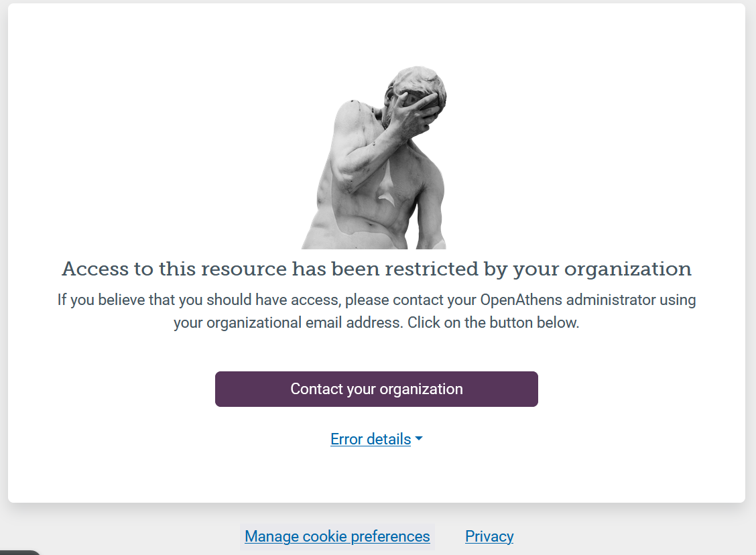The image size is (756, 555).
Task: Open cookie settings via Manage cookie preferences
Action: tap(337, 536)
